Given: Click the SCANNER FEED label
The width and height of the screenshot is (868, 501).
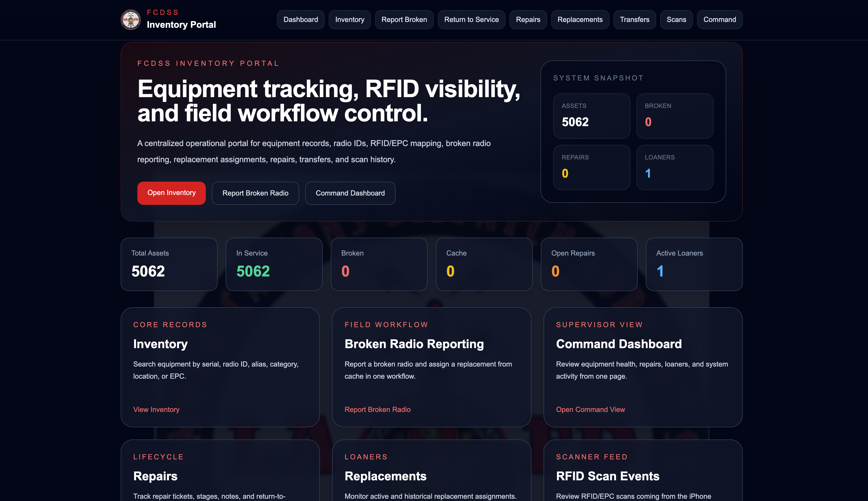Looking at the screenshot, I should tap(592, 457).
